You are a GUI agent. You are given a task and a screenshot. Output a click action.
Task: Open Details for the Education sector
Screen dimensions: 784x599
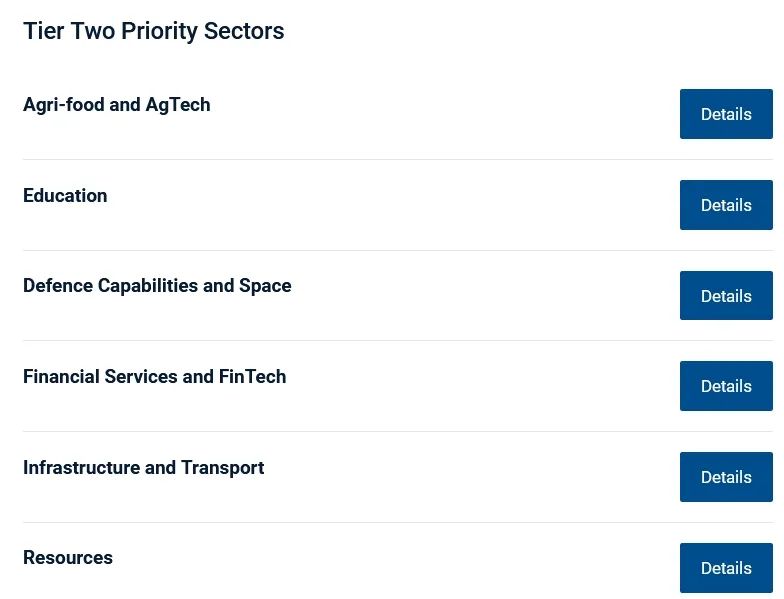coord(726,205)
